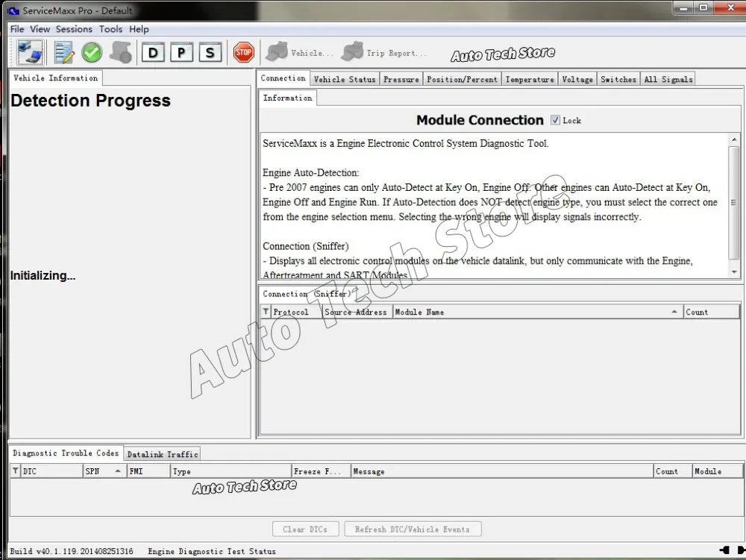This screenshot has width=746, height=560.
Task: Open the View menu
Action: pos(40,29)
